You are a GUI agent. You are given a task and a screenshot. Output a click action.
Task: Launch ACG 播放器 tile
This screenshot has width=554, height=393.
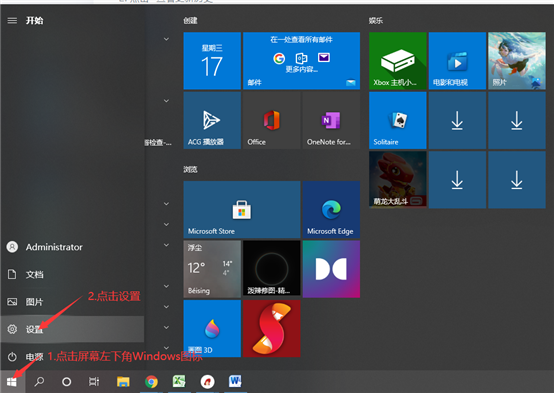[212, 120]
